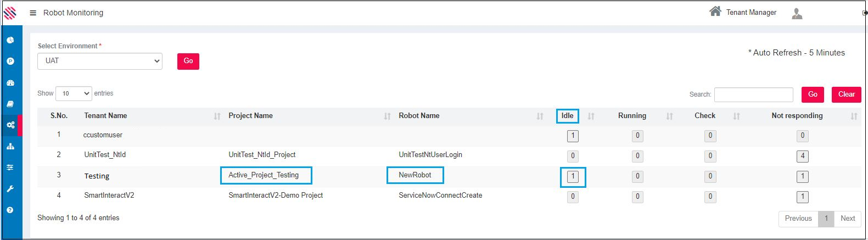This screenshot has width=868, height=240.
Task: Open the pie chart sidebar icon
Action: (x=10, y=40)
